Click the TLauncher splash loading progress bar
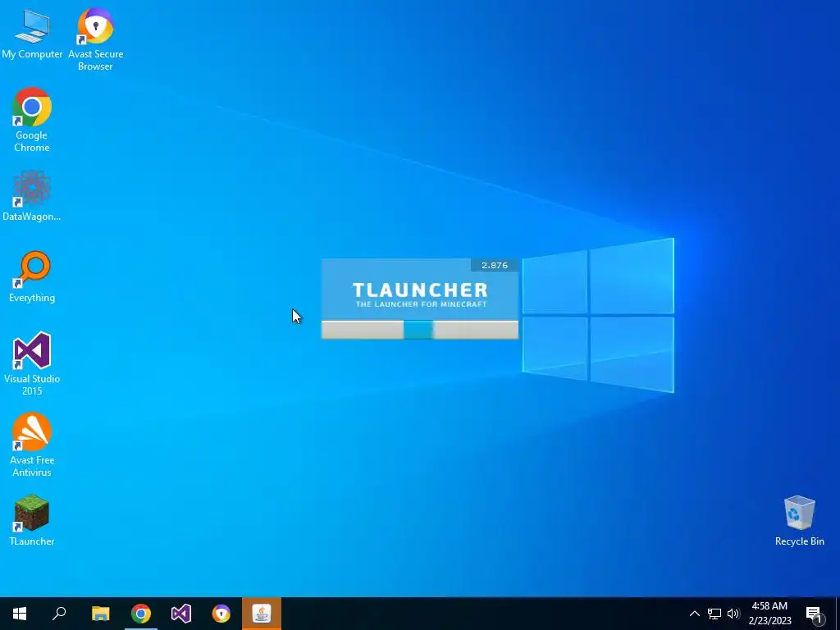Viewport: 840px width, 630px height. 420,330
